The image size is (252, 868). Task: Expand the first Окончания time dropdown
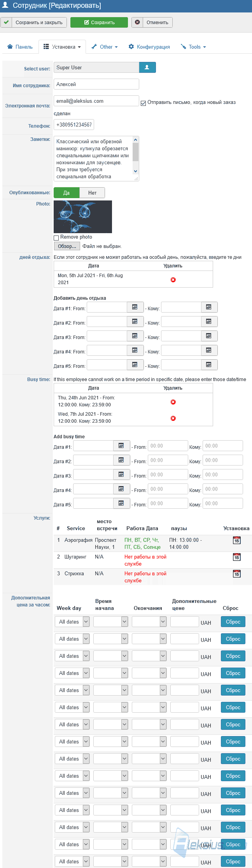149,622
